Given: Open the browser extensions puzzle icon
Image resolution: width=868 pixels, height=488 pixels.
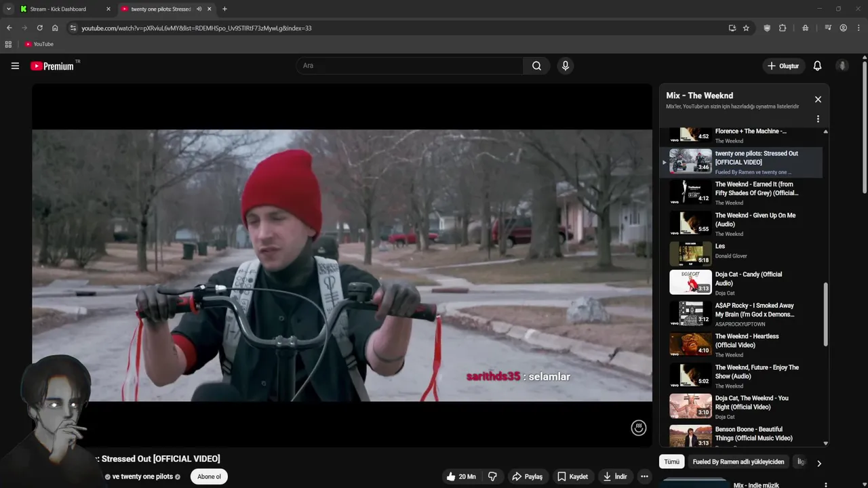Looking at the screenshot, I should point(783,28).
